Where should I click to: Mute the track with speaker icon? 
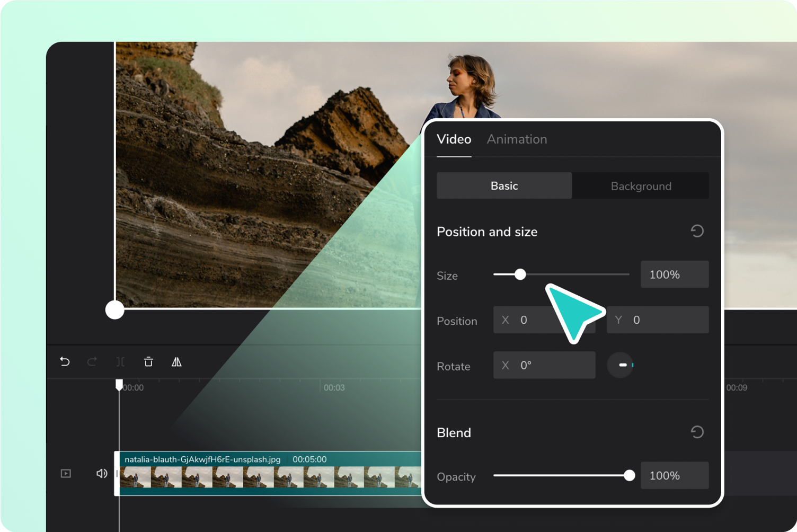[101, 473]
